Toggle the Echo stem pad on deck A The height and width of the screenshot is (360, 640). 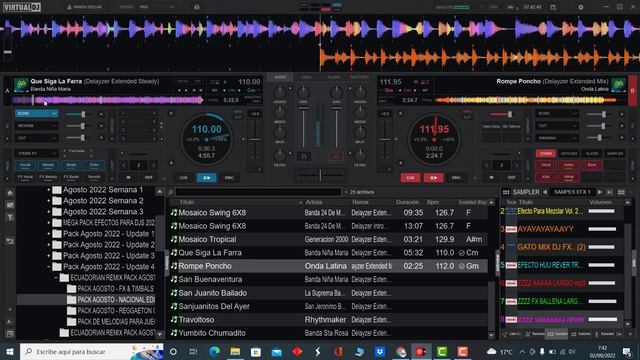coord(94,165)
